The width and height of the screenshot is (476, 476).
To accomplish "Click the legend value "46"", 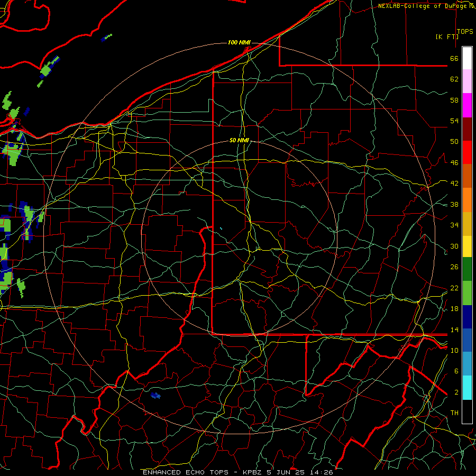I will click(x=454, y=163).
